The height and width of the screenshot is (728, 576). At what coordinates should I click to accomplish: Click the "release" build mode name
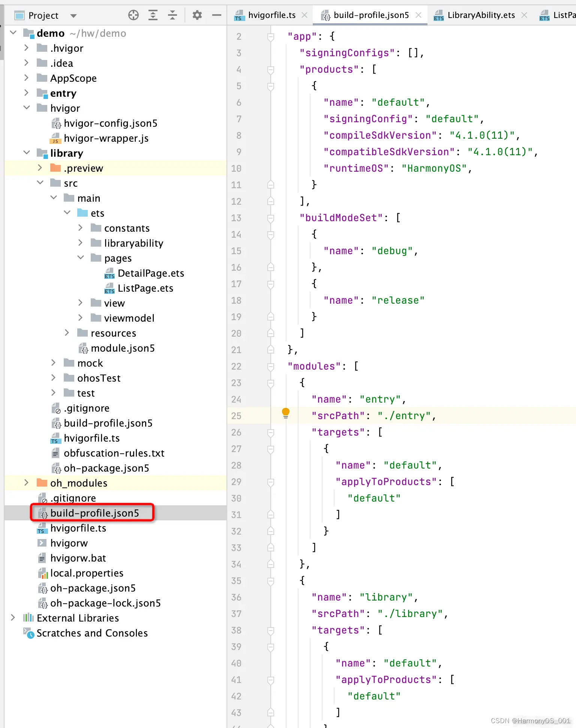(398, 300)
